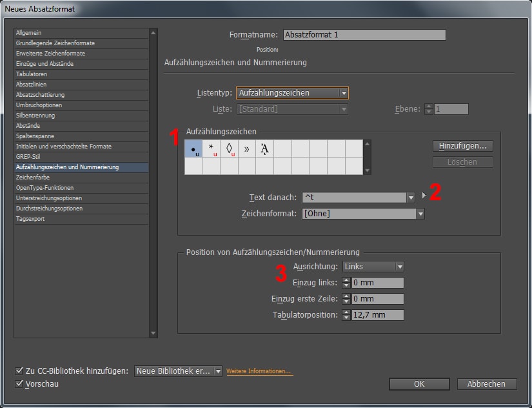Toggle Zu CC-Bibliothek hinzufügen checkbox
This screenshot has height=408, width=532.
pos(19,371)
